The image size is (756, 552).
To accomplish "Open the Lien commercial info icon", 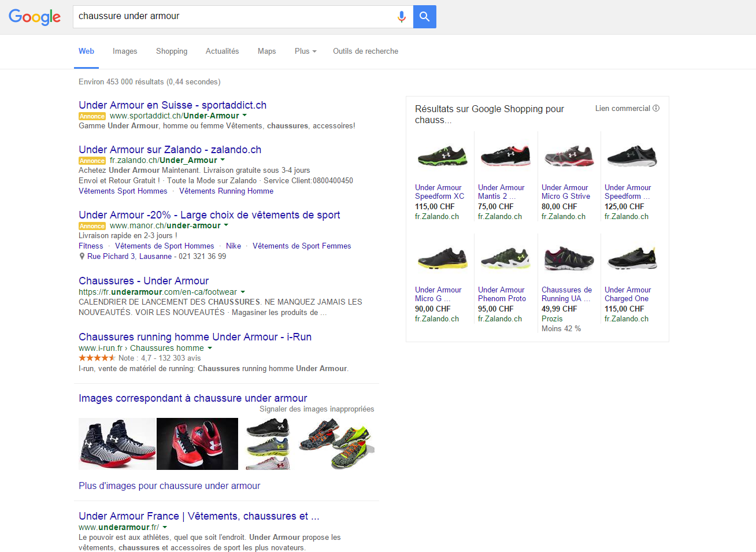I will point(656,108).
